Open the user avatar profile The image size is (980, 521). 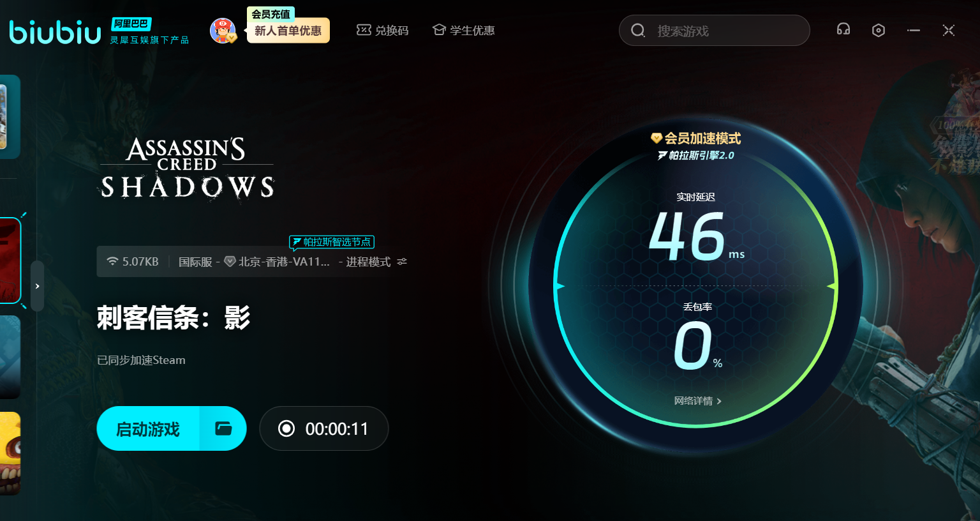(x=223, y=31)
